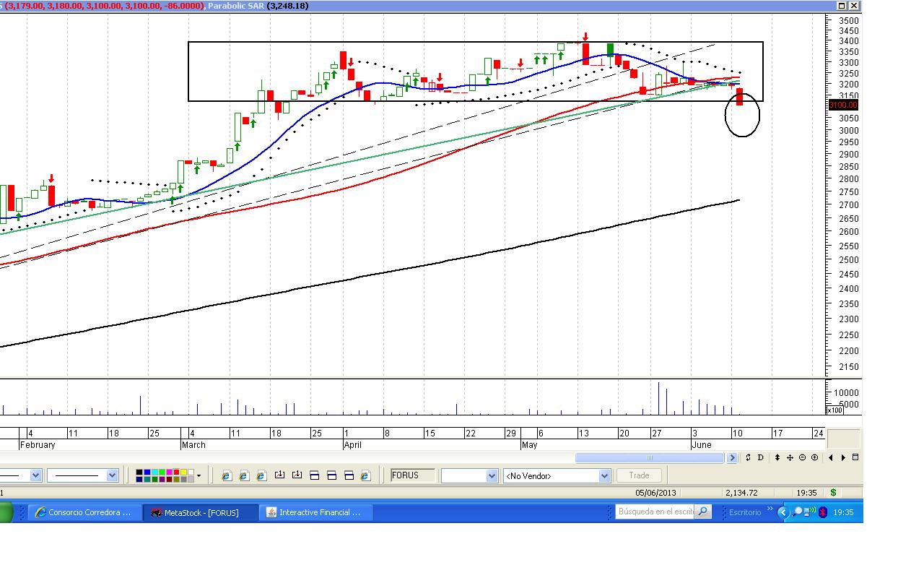924x578 pixels.
Task: Expand the Escritorio toolbar chevron
Action: [x=770, y=509]
